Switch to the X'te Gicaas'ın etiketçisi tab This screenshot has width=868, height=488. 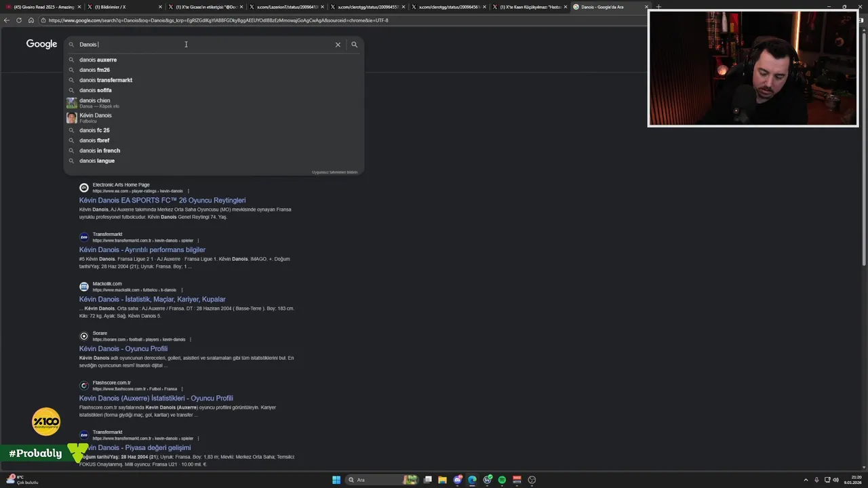tap(205, 7)
